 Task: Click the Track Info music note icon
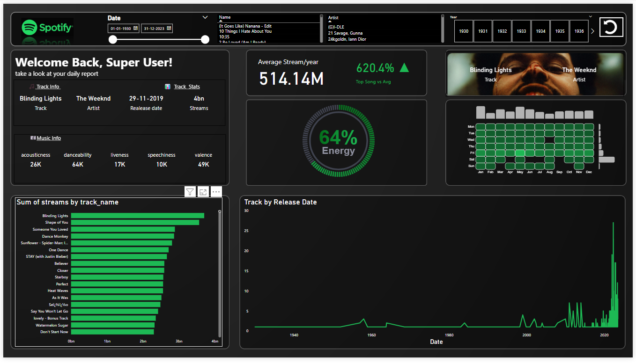32,87
